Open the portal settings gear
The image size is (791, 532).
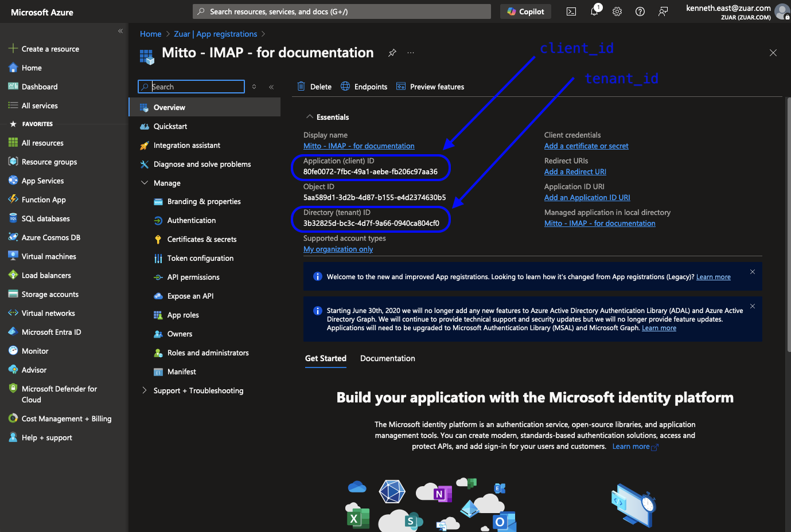(x=617, y=11)
